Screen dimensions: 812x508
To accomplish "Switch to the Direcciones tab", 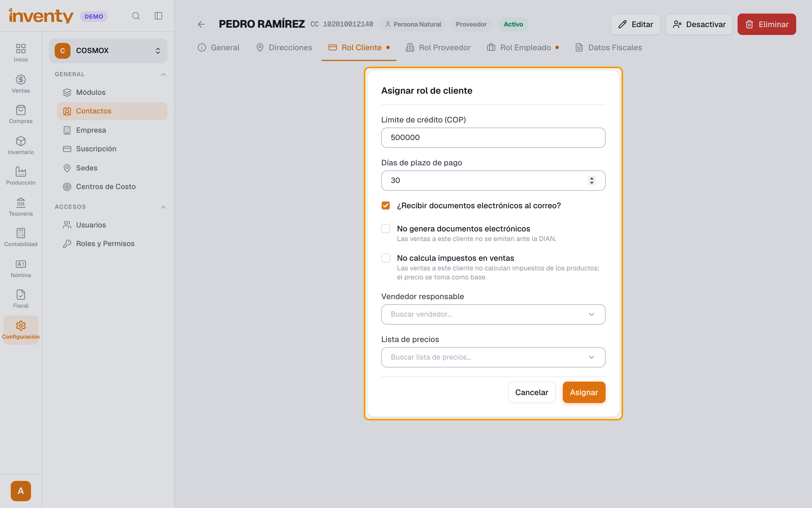I will coord(284,48).
